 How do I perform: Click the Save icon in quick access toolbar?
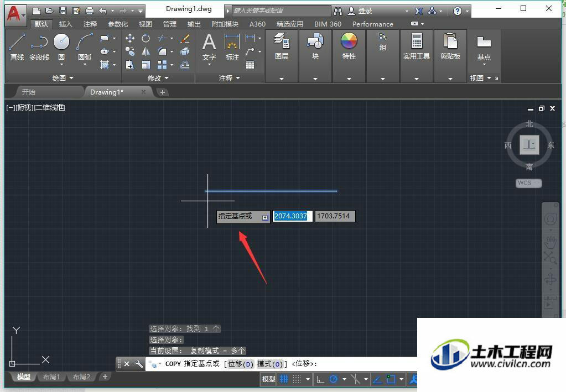[63, 11]
